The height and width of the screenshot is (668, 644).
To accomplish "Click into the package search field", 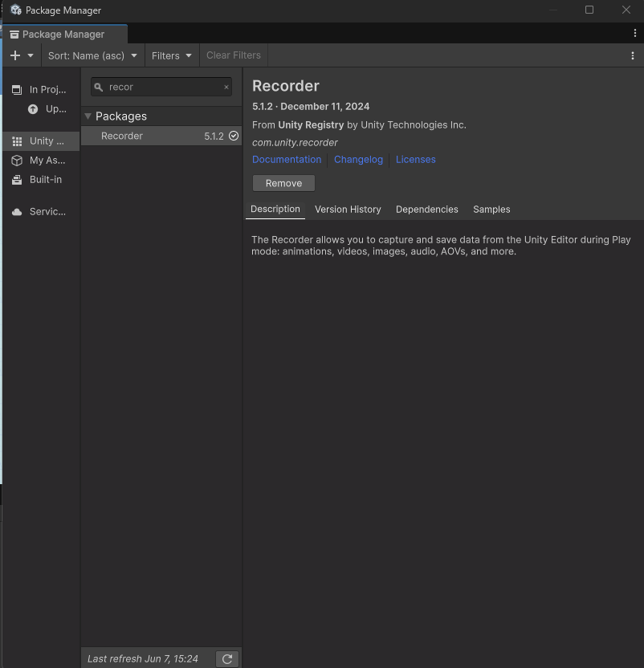I will pyautogui.click(x=161, y=87).
